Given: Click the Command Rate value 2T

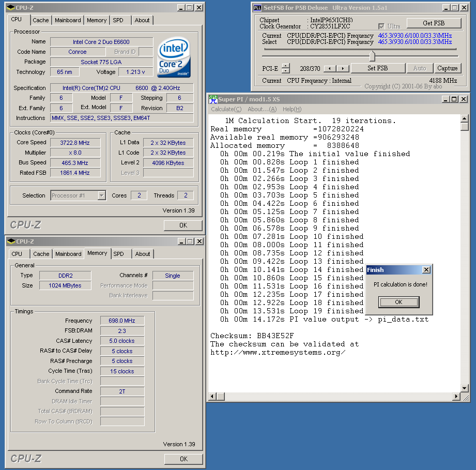Looking at the screenshot, I should (122, 391).
